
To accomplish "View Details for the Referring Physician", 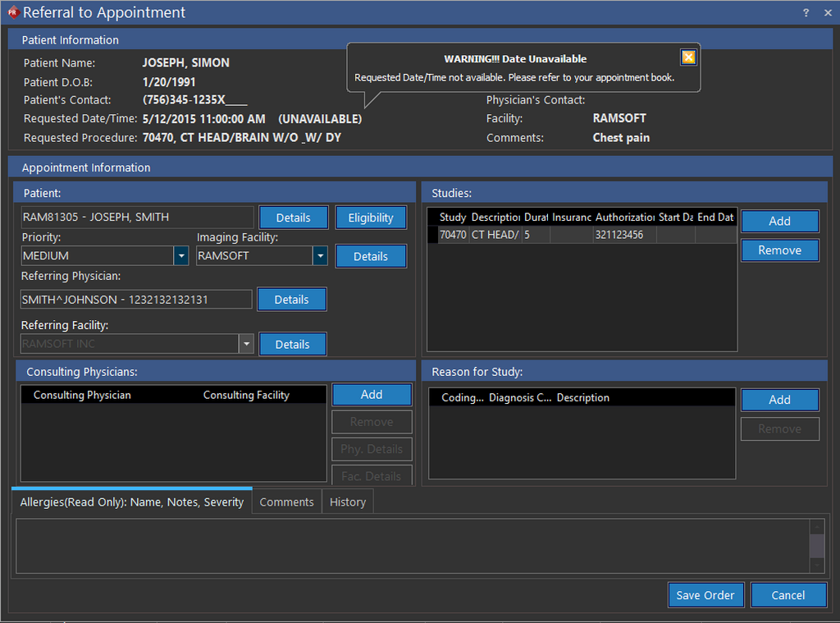I will (x=291, y=300).
